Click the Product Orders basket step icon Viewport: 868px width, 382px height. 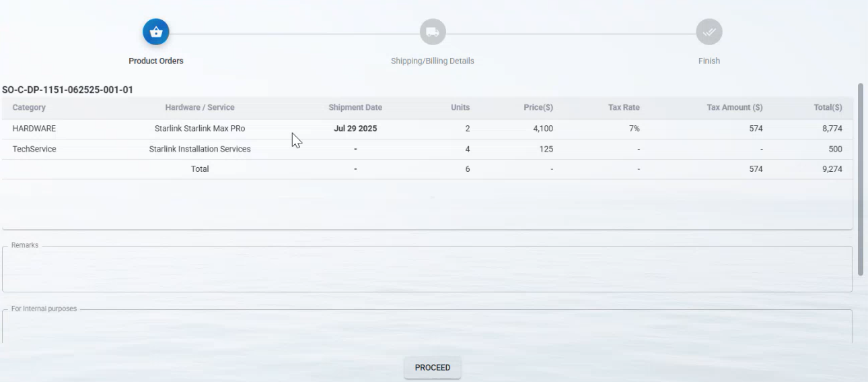(x=156, y=32)
